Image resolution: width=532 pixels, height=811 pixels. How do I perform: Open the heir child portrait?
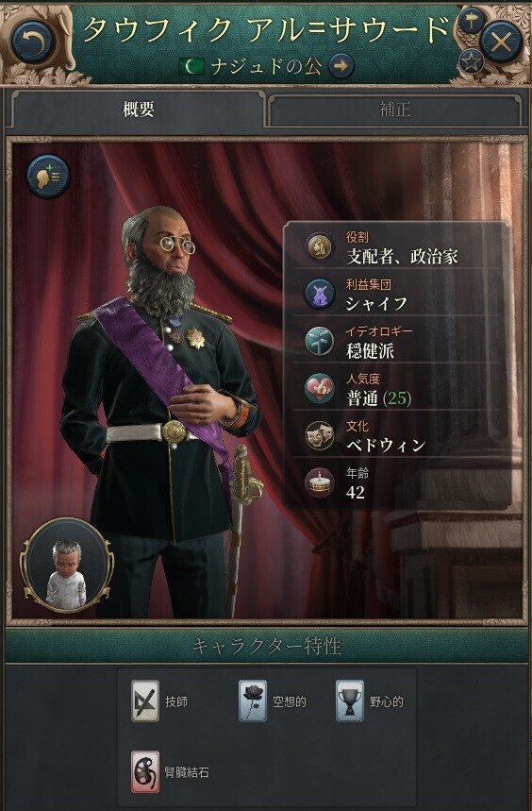tap(67, 566)
